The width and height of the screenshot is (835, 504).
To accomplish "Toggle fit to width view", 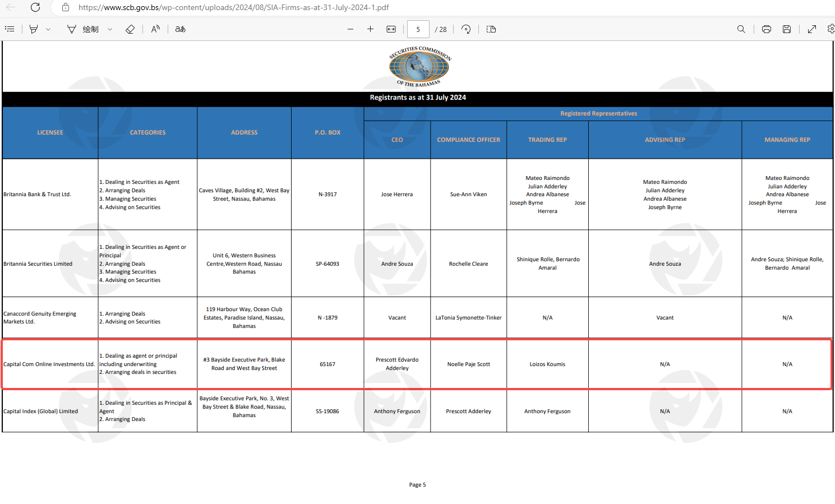I will (x=391, y=29).
